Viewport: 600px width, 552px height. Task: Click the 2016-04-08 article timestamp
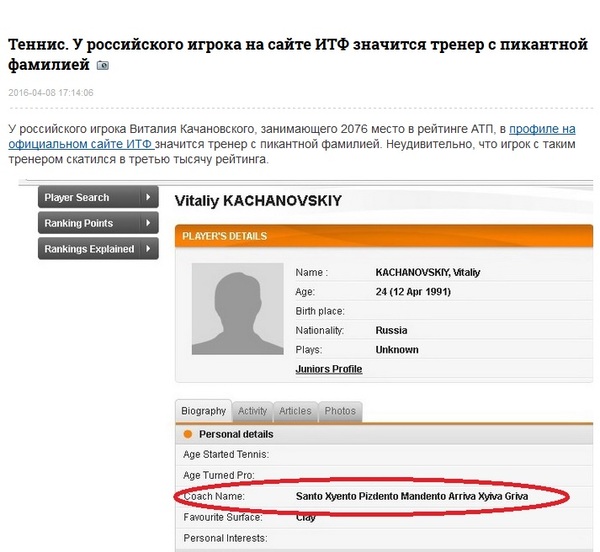click(51, 93)
